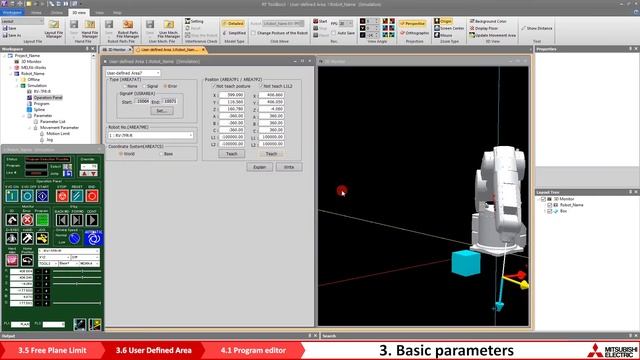640x360 pixels.
Task: Open the User-defined Area number dropdown
Action: pos(133,73)
